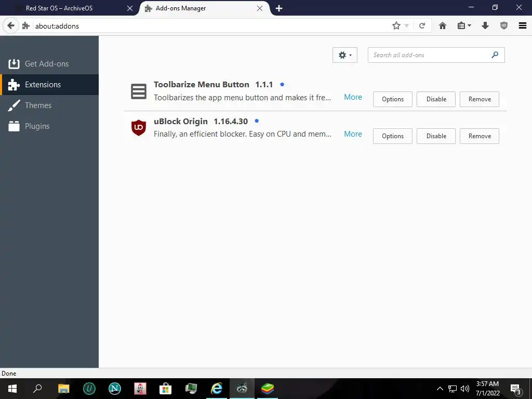Open a new tab with the plus button
The image size is (532, 399).
pos(279,8)
